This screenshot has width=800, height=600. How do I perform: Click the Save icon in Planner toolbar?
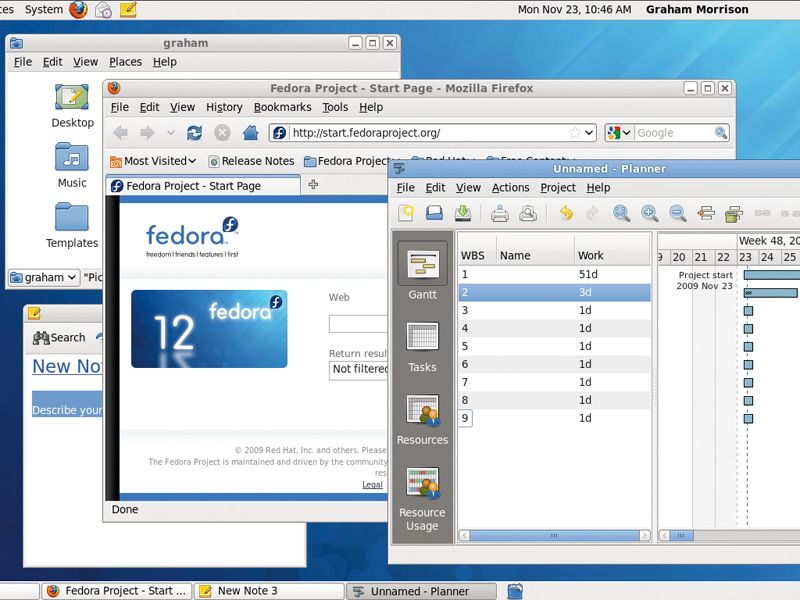click(463, 213)
